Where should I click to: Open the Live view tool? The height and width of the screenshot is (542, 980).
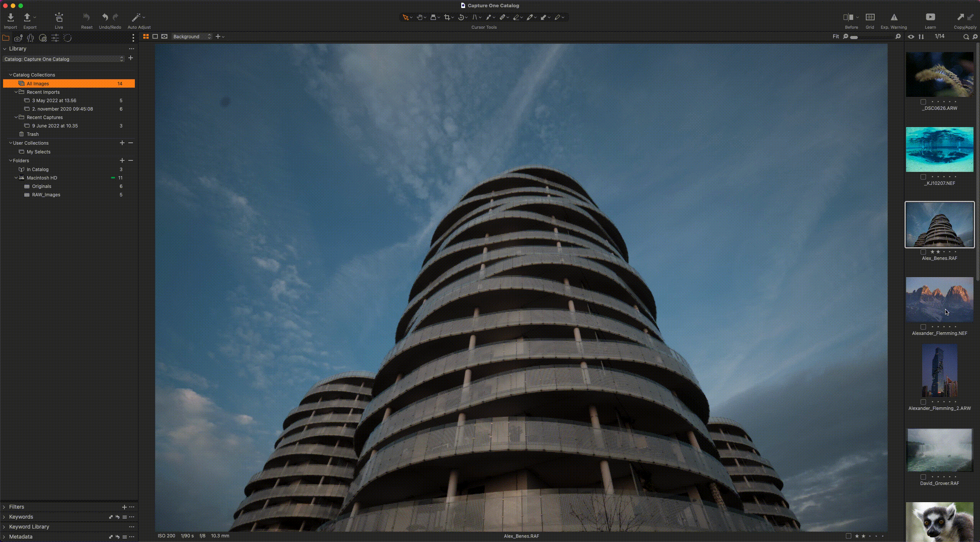click(x=59, y=17)
